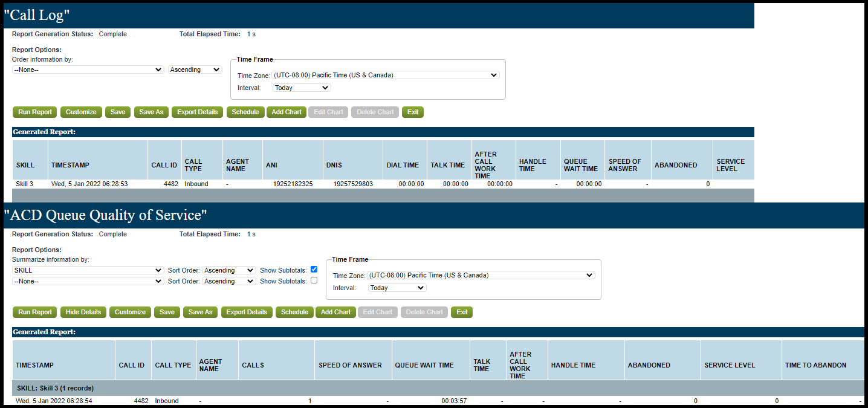Open Call Log 'Order information by' dropdown

click(88, 70)
